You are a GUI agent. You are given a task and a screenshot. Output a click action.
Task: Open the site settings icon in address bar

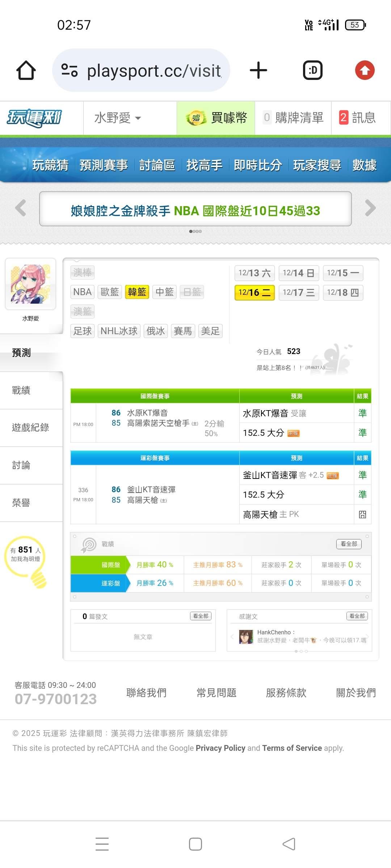pyautogui.click(x=70, y=70)
